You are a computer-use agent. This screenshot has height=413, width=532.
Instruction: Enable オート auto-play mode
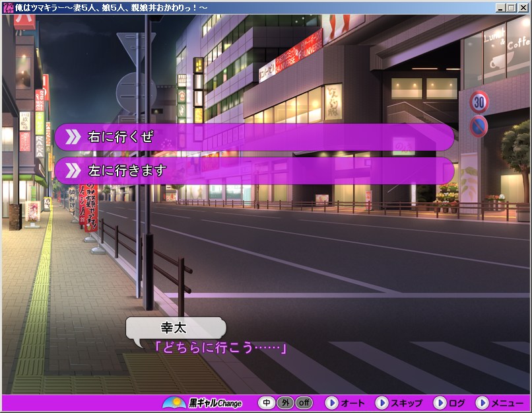(352, 403)
